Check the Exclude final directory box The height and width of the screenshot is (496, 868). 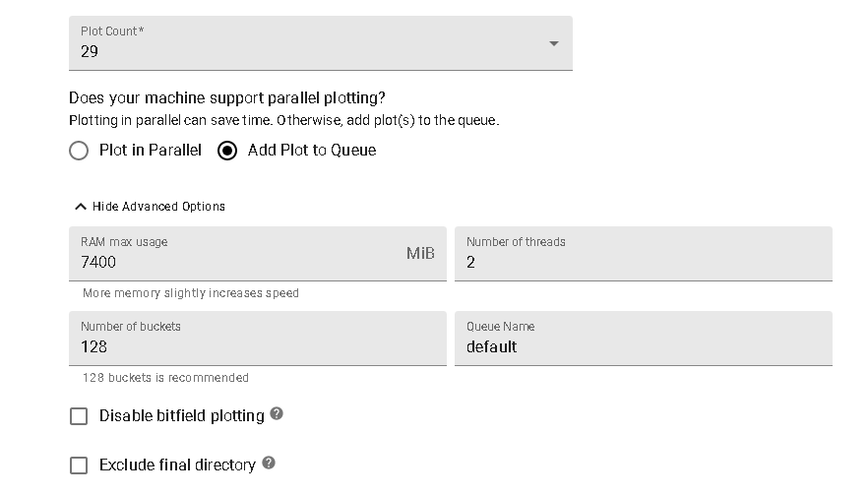click(x=79, y=465)
